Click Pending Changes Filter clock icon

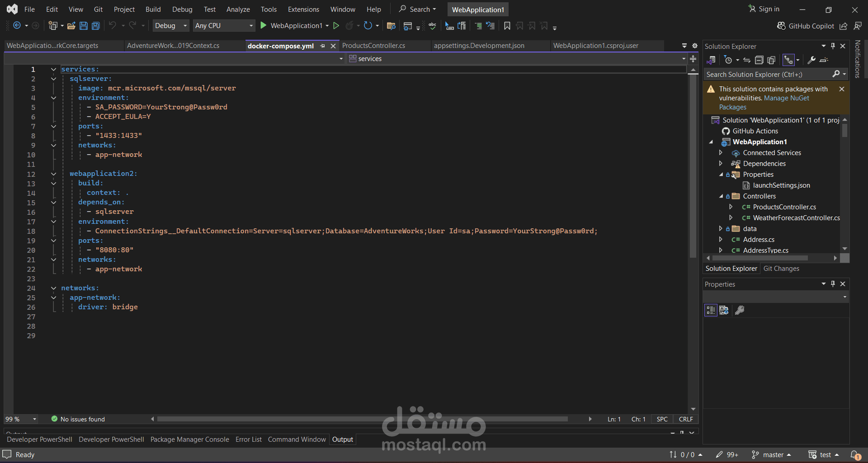click(728, 60)
